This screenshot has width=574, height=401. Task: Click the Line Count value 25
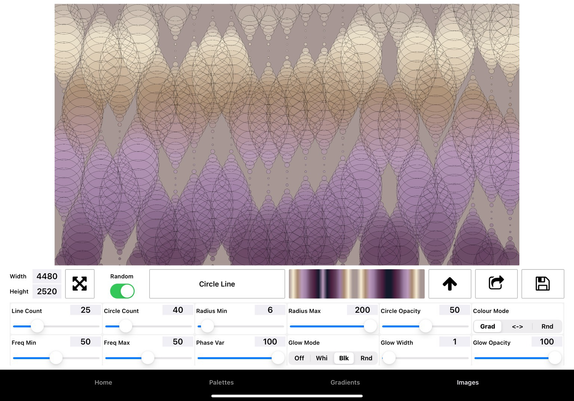point(85,310)
